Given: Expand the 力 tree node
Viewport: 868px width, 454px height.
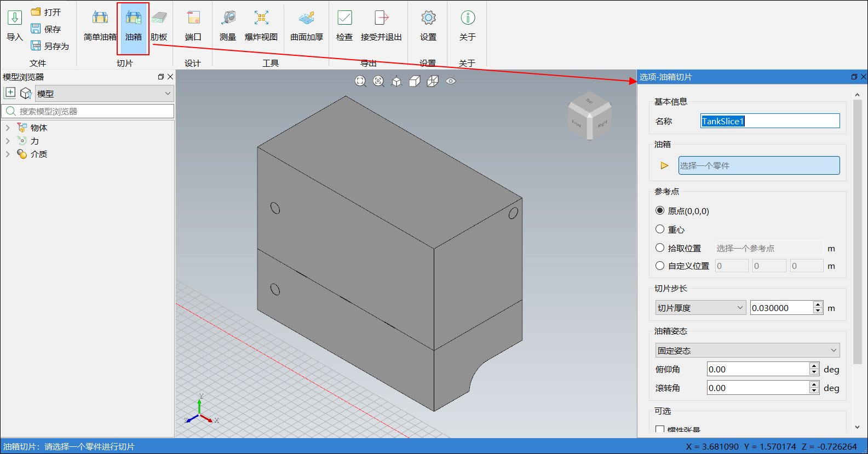Looking at the screenshot, I should (8, 141).
